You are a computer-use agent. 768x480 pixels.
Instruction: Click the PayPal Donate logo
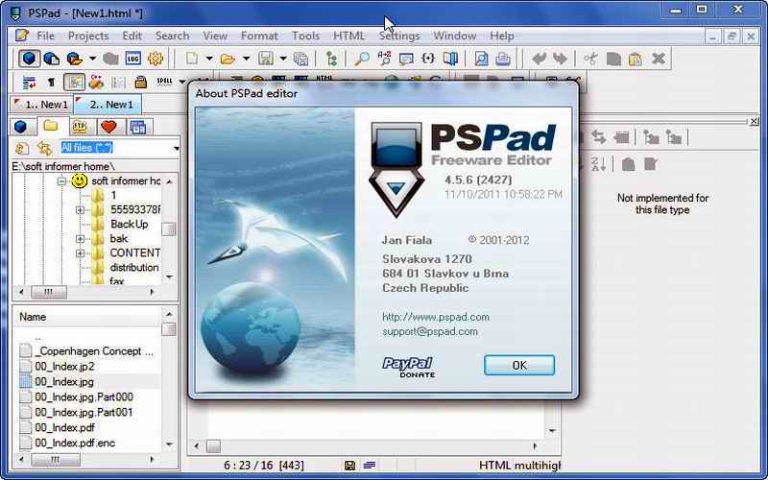(408, 367)
